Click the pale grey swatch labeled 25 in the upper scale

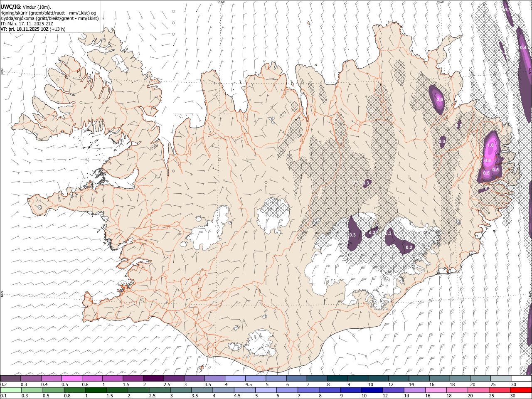[x=501, y=378]
